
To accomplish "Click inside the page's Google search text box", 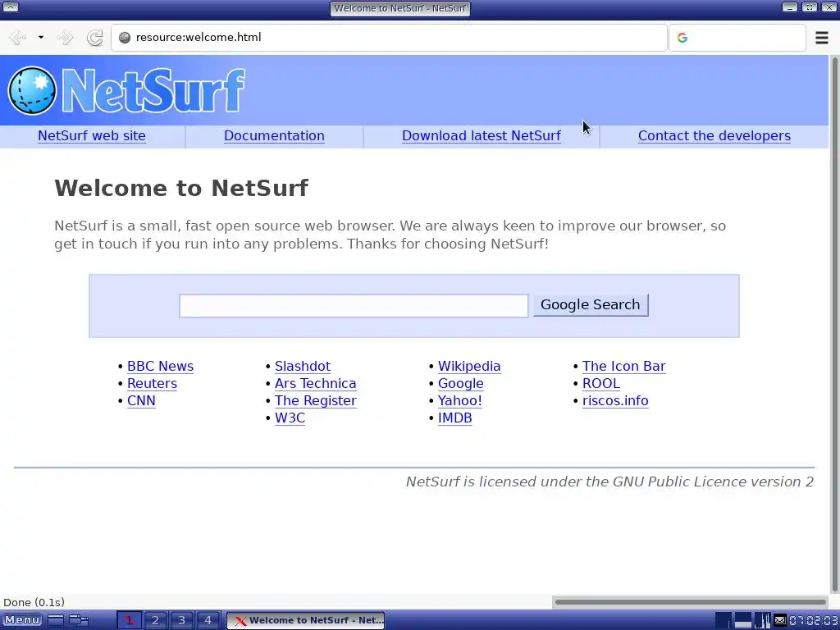I will click(354, 306).
